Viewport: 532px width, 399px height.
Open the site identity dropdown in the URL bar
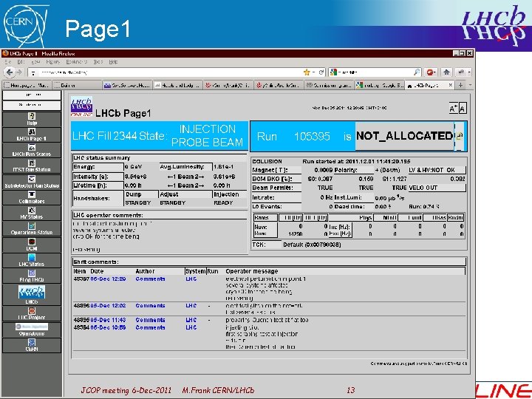pos(33,72)
